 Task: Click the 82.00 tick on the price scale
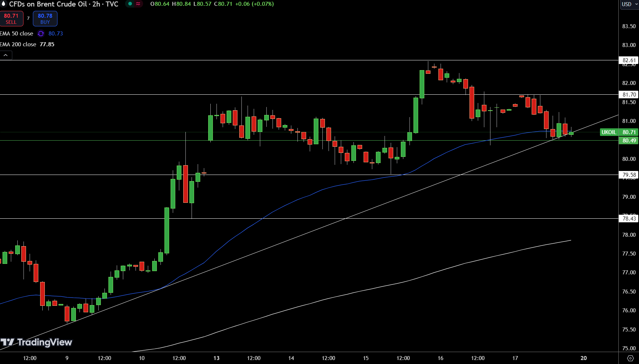629,83
